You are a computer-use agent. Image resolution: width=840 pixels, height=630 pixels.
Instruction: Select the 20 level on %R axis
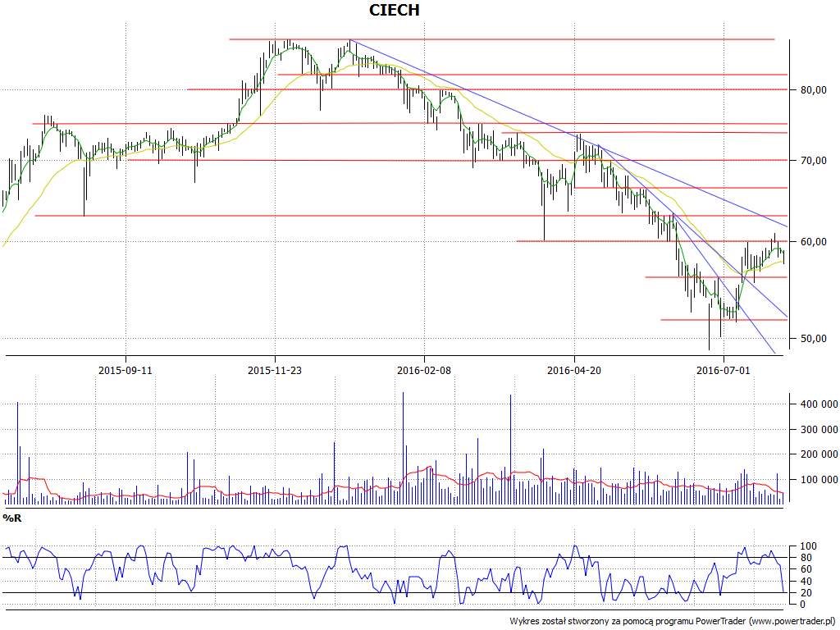coord(808,593)
